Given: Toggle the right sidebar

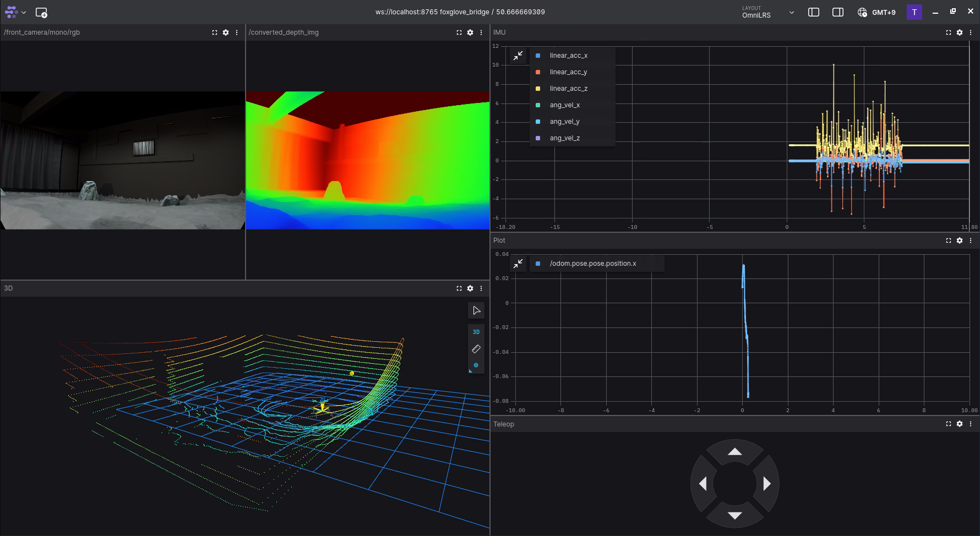Looking at the screenshot, I should [x=838, y=12].
